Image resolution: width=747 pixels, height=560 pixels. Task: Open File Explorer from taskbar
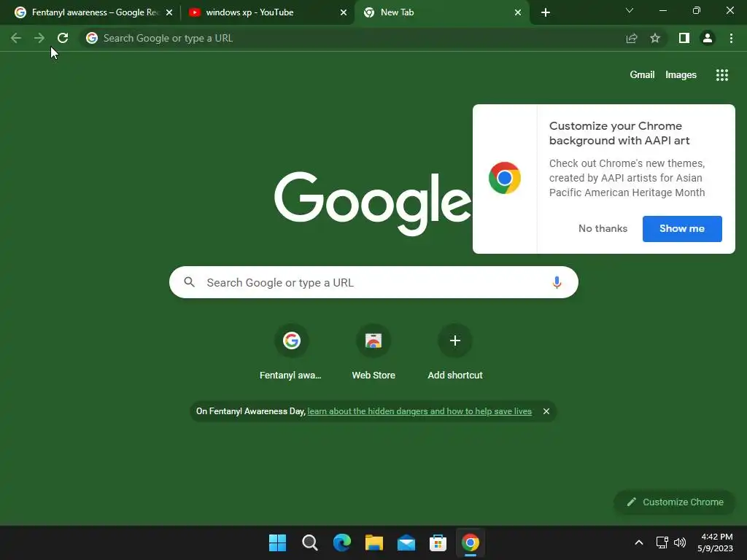374,542
